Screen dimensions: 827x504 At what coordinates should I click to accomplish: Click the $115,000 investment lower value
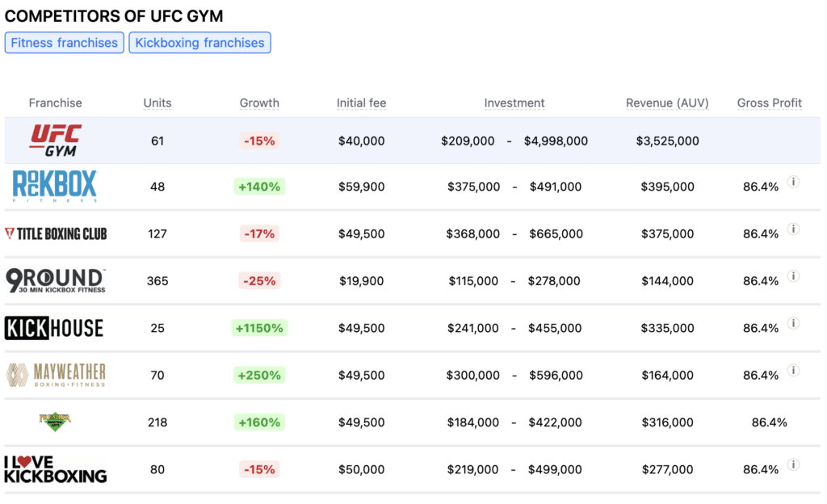point(473,281)
